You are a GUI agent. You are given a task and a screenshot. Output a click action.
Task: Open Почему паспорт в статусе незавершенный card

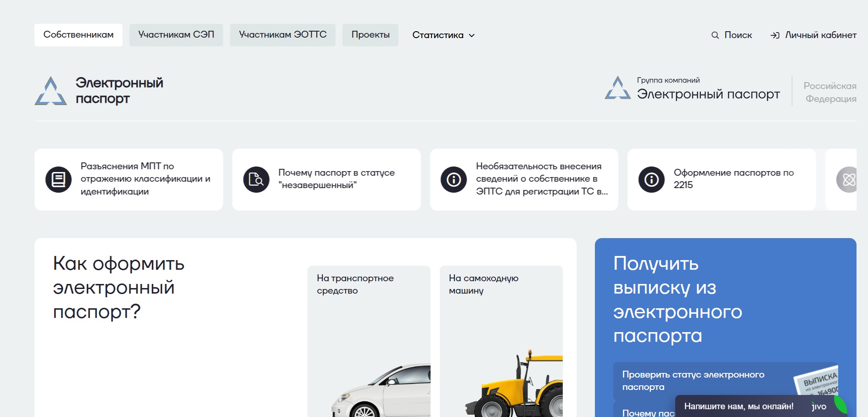[x=326, y=179]
